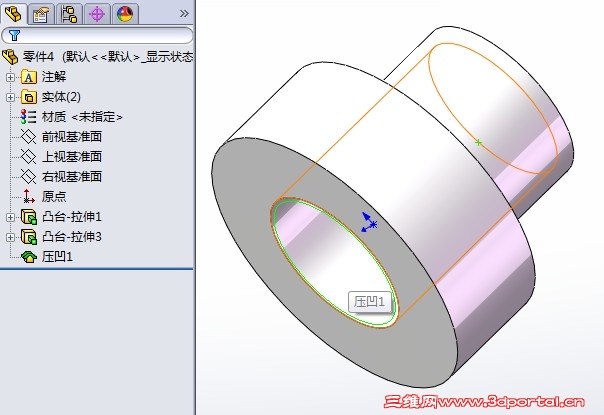The image size is (604, 415).
Task: Expand the 注解 annotations folder
Action: (10, 77)
